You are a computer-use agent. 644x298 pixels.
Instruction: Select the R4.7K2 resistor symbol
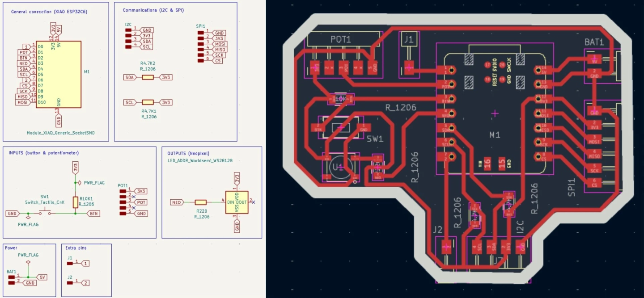pos(148,77)
